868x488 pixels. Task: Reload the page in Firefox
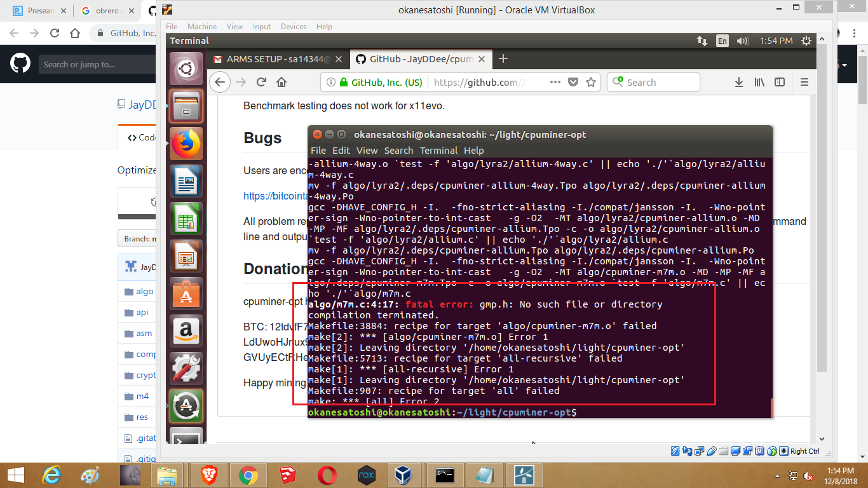coord(261,82)
